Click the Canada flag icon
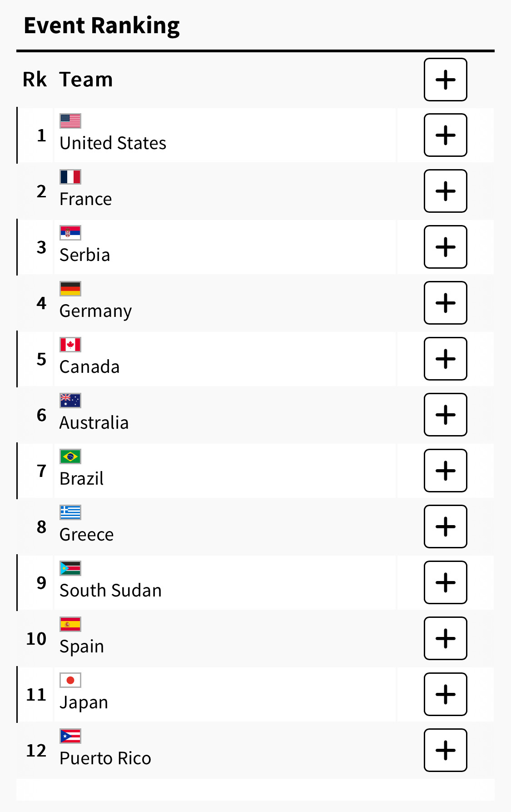The width and height of the screenshot is (511, 812). pyautogui.click(x=70, y=345)
